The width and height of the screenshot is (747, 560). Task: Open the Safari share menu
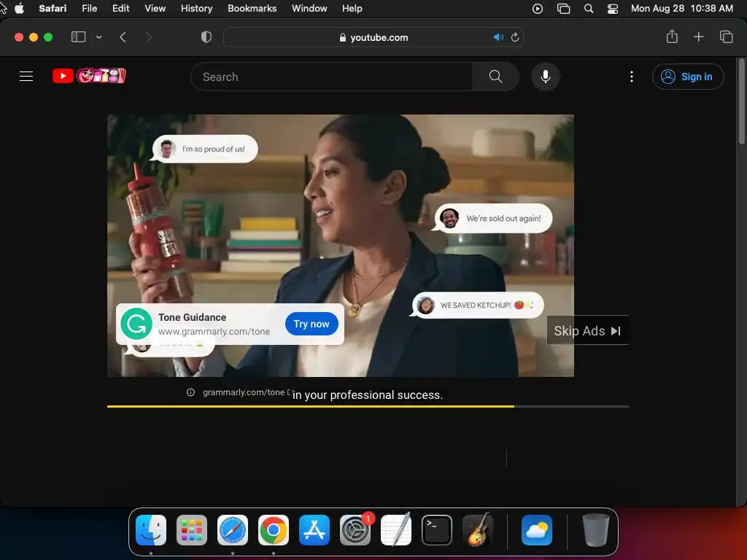tap(672, 36)
